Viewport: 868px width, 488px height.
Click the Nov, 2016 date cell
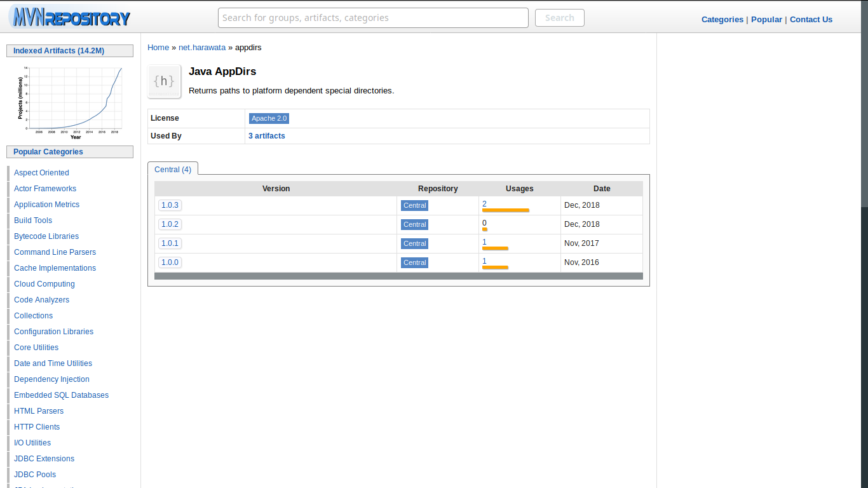tap(602, 262)
